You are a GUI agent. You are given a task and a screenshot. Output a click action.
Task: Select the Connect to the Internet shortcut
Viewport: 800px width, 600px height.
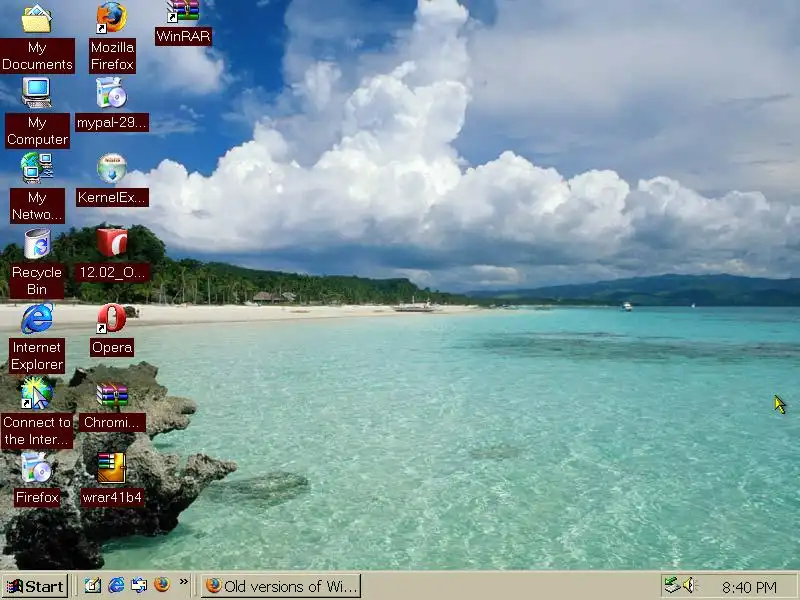(37, 393)
